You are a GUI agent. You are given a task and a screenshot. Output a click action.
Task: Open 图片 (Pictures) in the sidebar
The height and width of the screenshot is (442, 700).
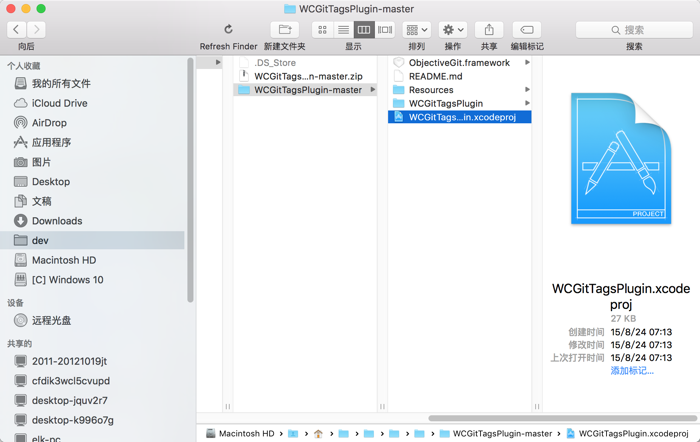coord(92,162)
